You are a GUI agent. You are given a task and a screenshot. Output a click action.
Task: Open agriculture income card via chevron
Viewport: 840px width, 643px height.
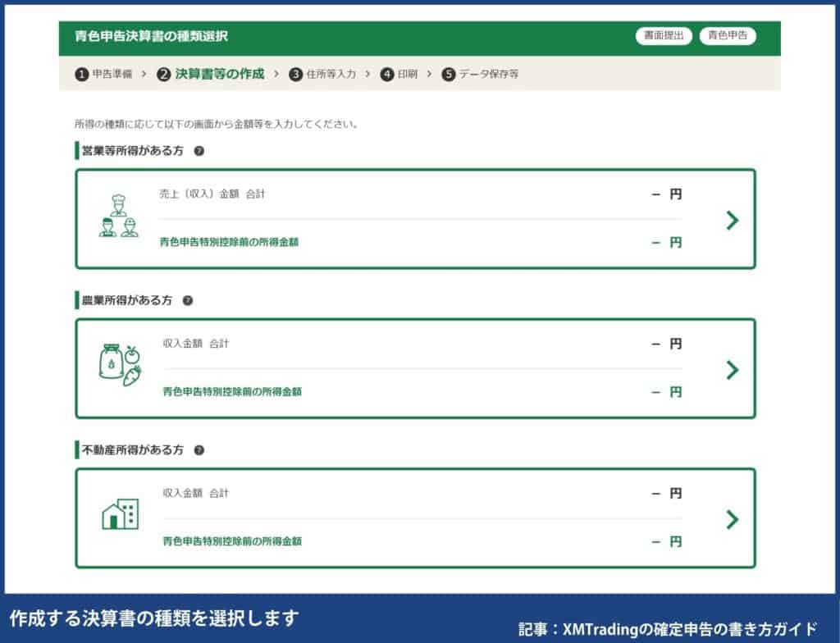point(733,370)
